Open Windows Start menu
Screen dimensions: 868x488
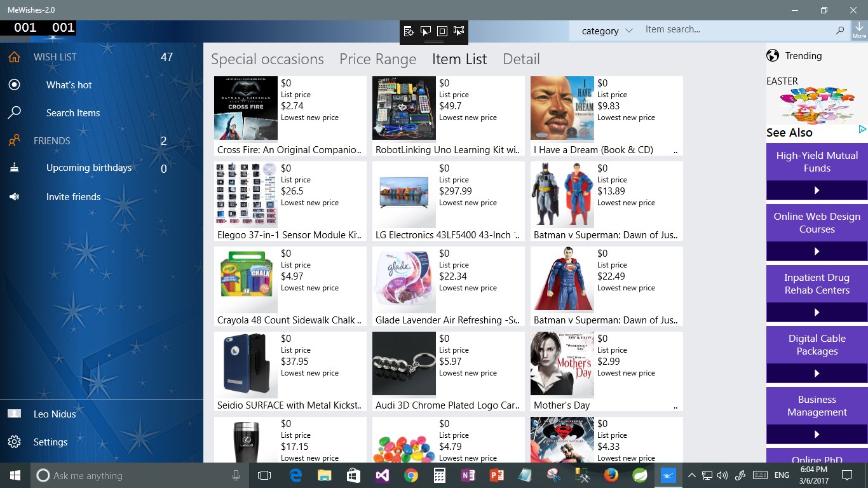[15, 475]
